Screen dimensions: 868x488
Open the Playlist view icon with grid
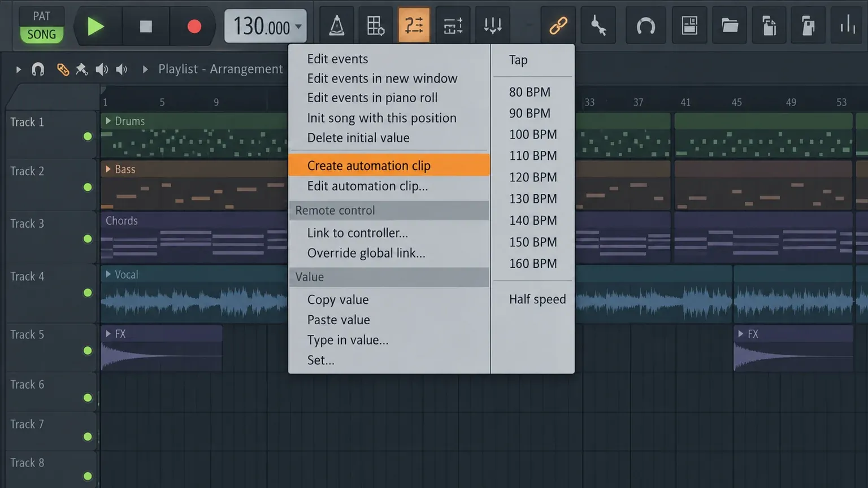376,25
